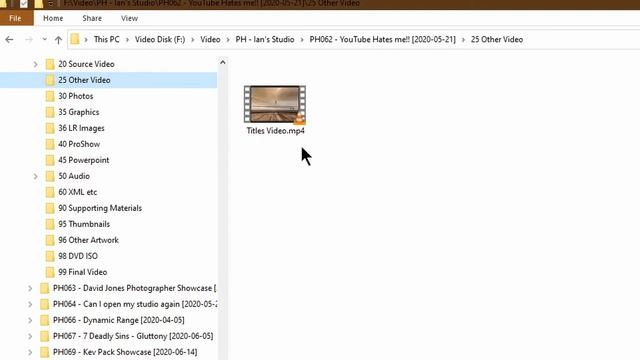640x360 pixels.
Task: Select the 98 DVD ISO folder
Action: (78, 256)
